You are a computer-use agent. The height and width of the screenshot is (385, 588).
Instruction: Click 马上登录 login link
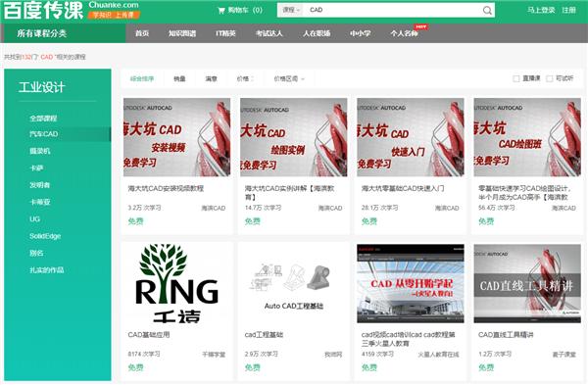click(x=541, y=10)
